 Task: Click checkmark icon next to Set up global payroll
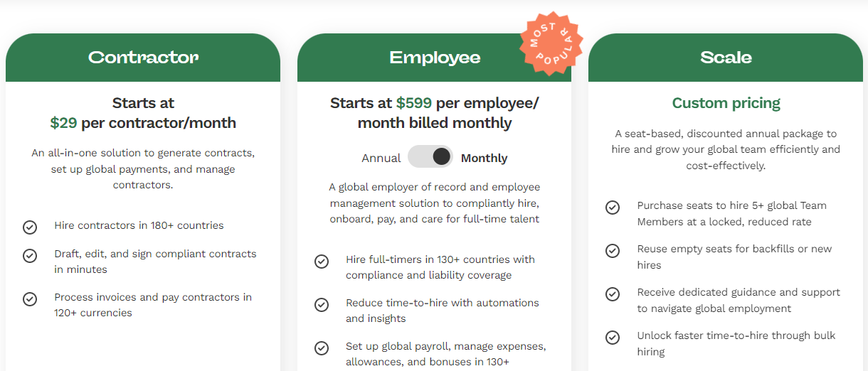pyautogui.click(x=322, y=348)
